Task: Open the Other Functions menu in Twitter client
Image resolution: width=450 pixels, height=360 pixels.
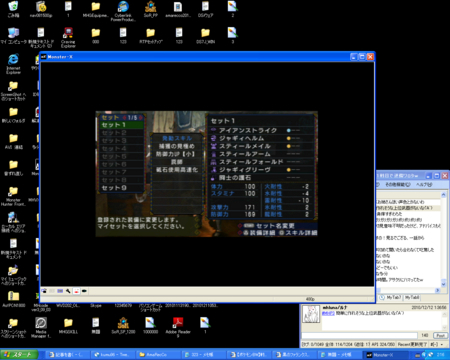Action: (x=398, y=184)
